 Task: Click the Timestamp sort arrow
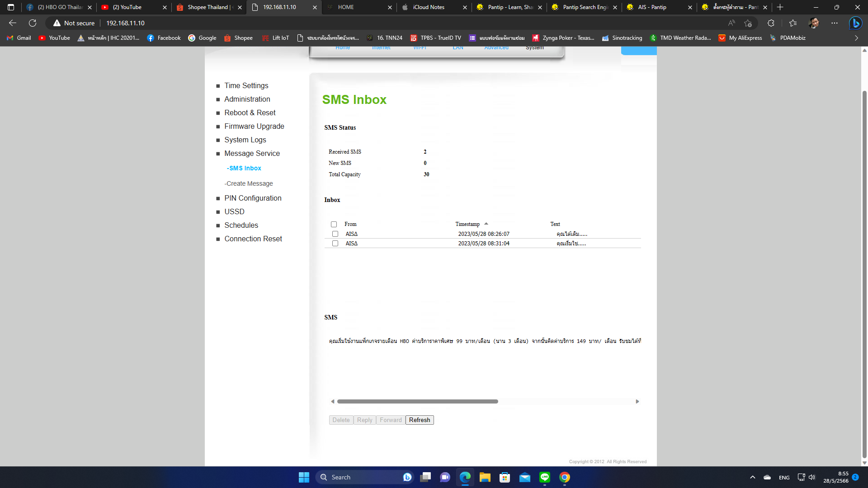(x=486, y=224)
